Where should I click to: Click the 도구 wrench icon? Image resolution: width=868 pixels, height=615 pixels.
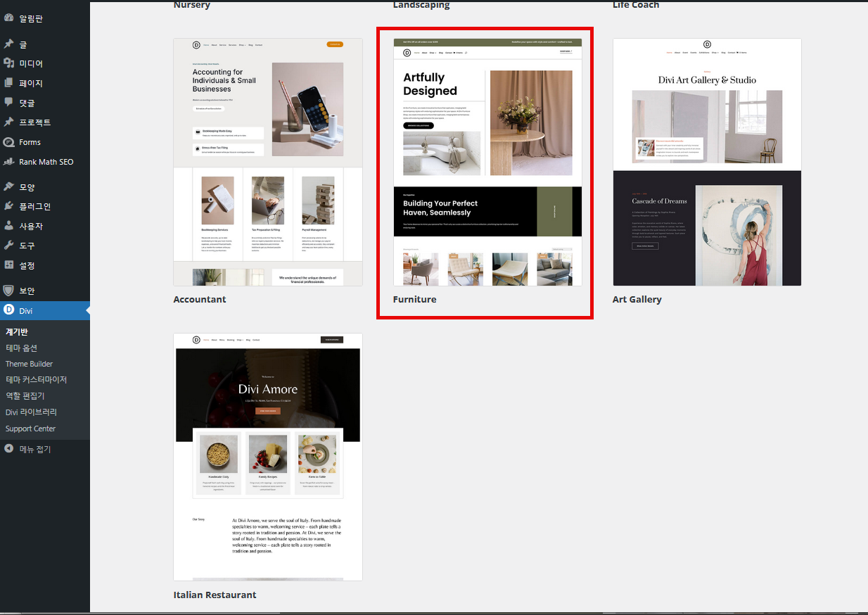point(8,246)
